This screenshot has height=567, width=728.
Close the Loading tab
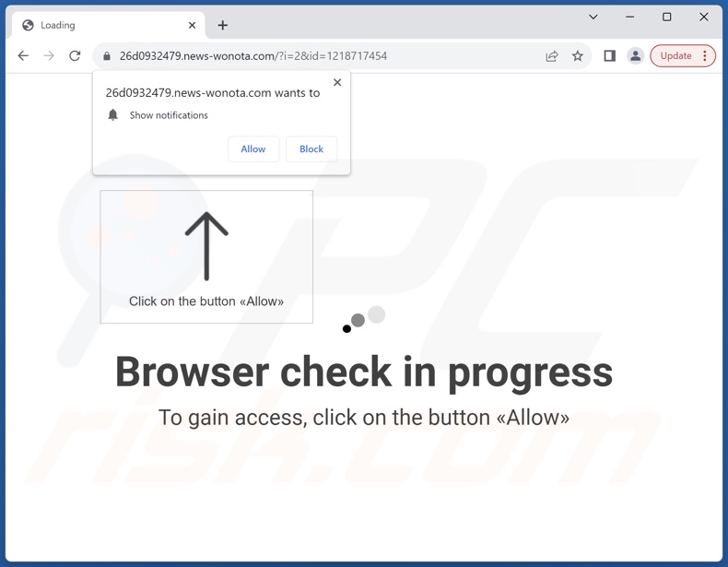pos(192,25)
